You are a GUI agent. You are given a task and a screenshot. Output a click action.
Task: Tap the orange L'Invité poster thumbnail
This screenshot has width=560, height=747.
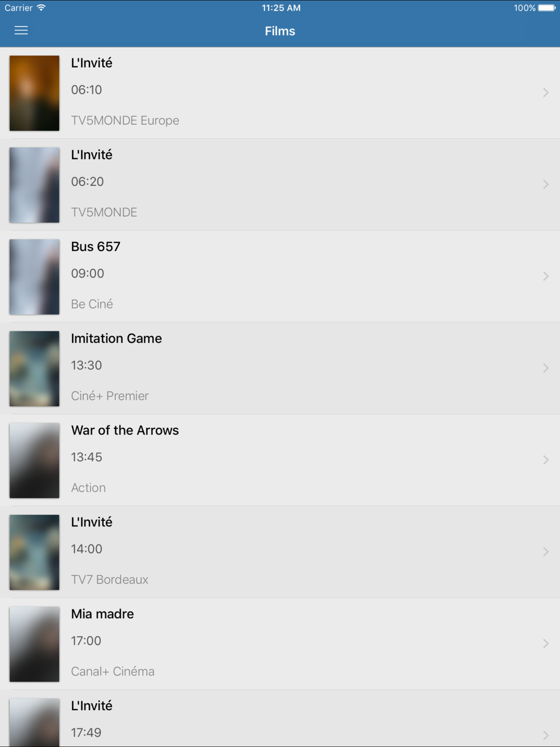(x=34, y=93)
